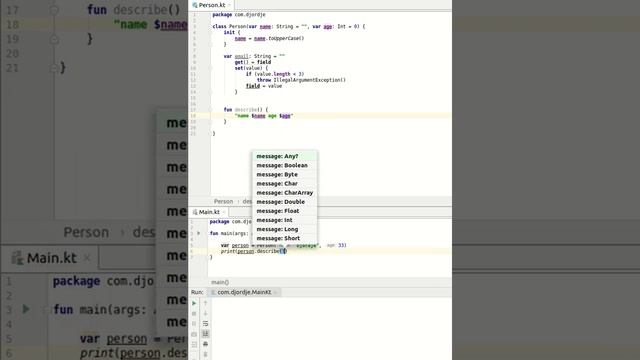Click the 'print(person.describe()' line in Main.kt

(x=253, y=251)
